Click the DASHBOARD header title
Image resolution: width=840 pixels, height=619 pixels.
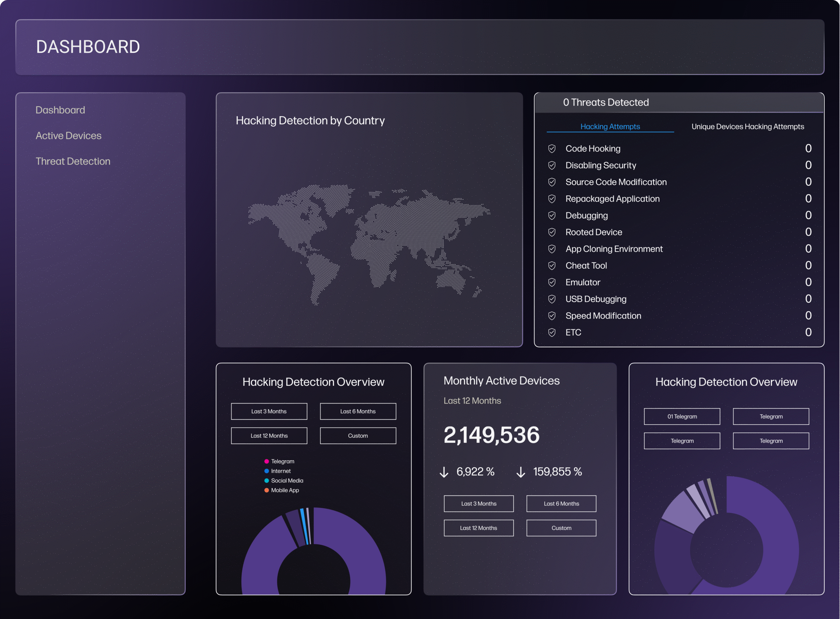(x=88, y=47)
